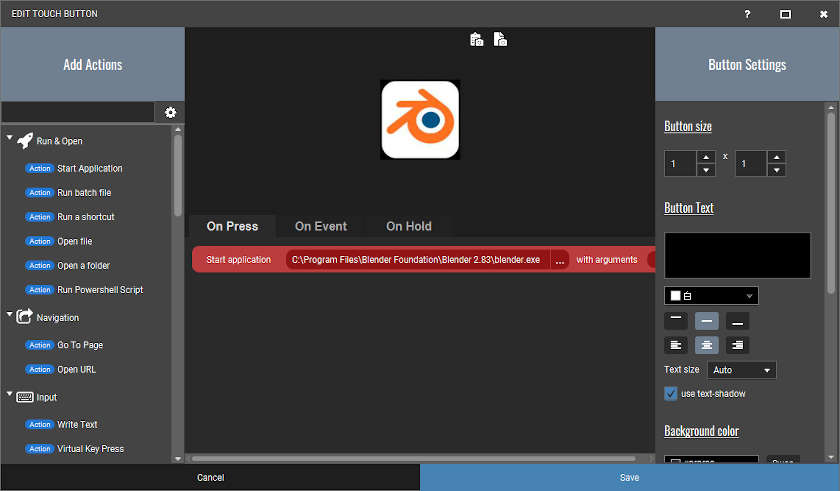840x491 pixels.
Task: Click the with arguments label
Action: (607, 260)
